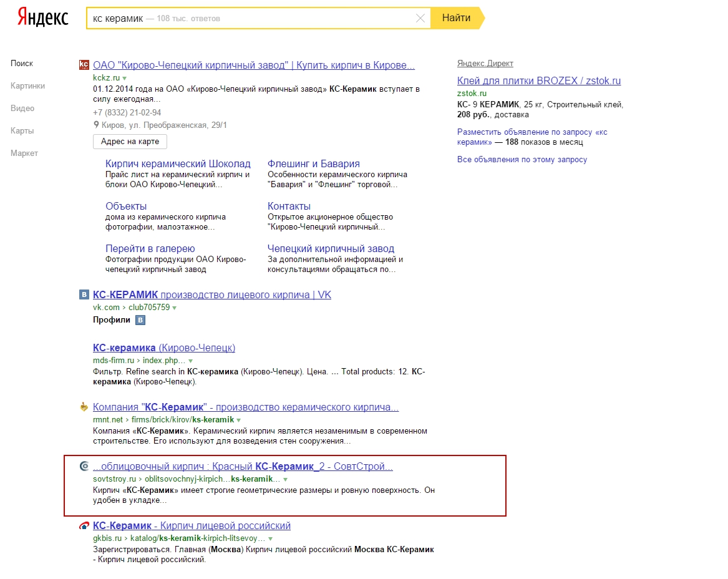Expand the kckz.ru dropdown arrow

coord(124,78)
